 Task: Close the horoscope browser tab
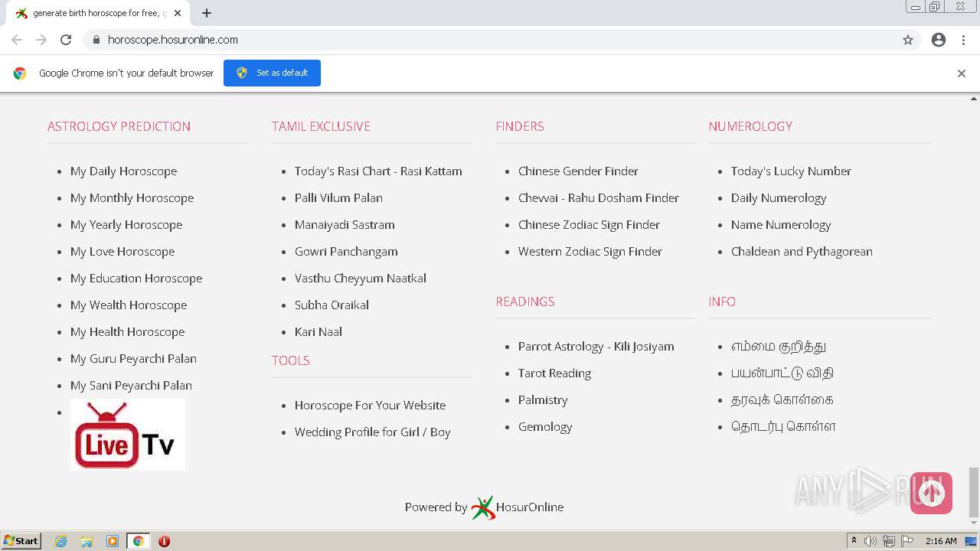click(x=178, y=13)
